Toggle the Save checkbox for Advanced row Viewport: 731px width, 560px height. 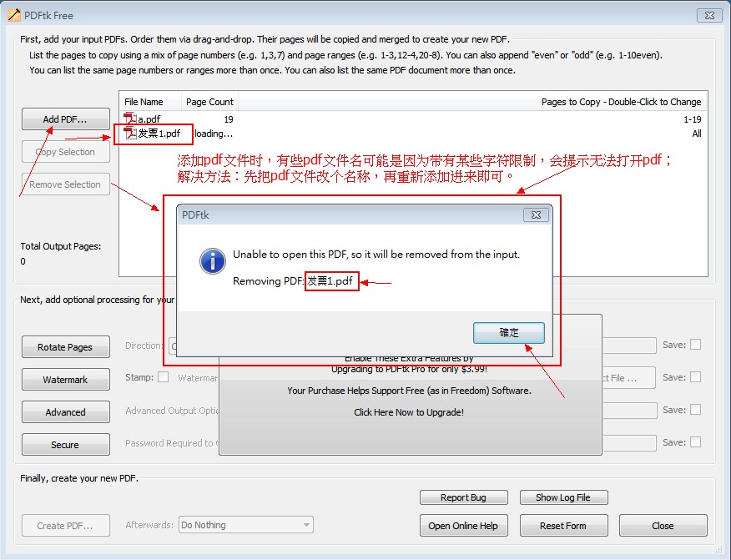[695, 410]
